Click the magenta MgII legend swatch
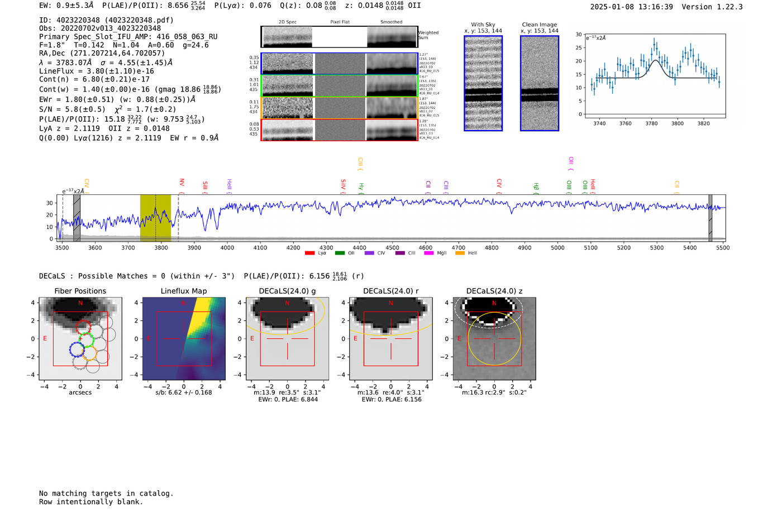The width and height of the screenshot is (782, 532). (429, 253)
